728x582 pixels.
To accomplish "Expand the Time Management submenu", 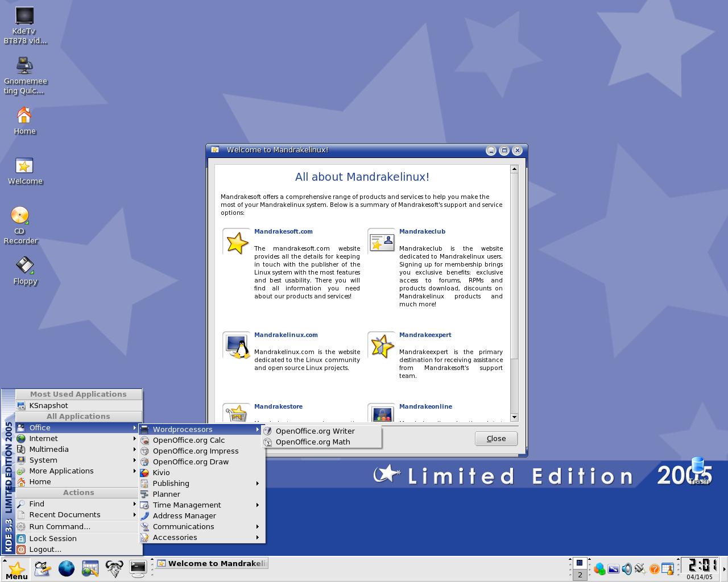I will pos(202,505).
